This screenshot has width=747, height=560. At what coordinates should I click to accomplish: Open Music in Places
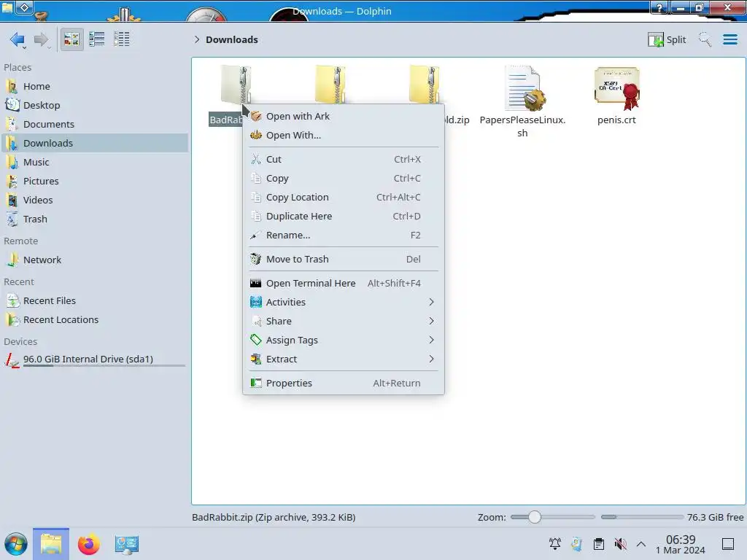[96, 163]
